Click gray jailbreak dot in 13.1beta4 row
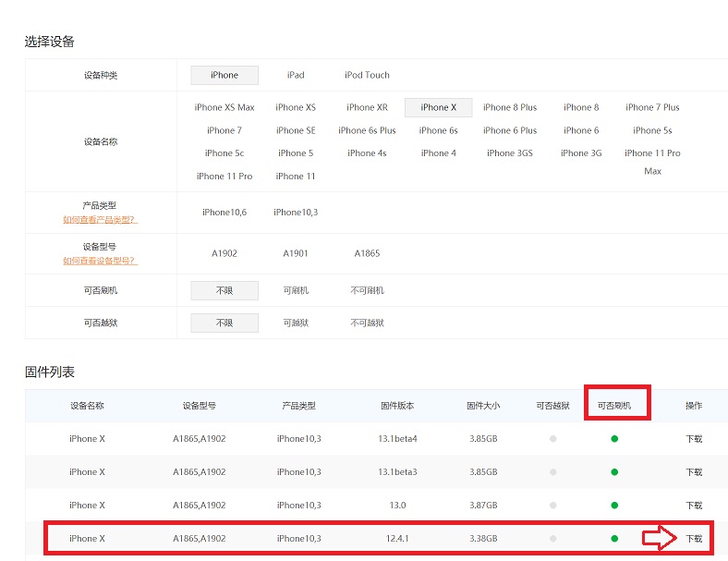The height and width of the screenshot is (561, 728). click(552, 439)
